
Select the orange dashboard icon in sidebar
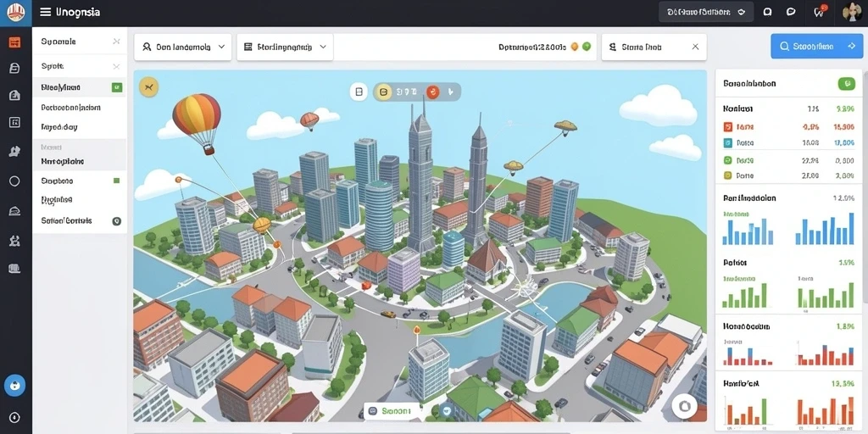pos(15,42)
